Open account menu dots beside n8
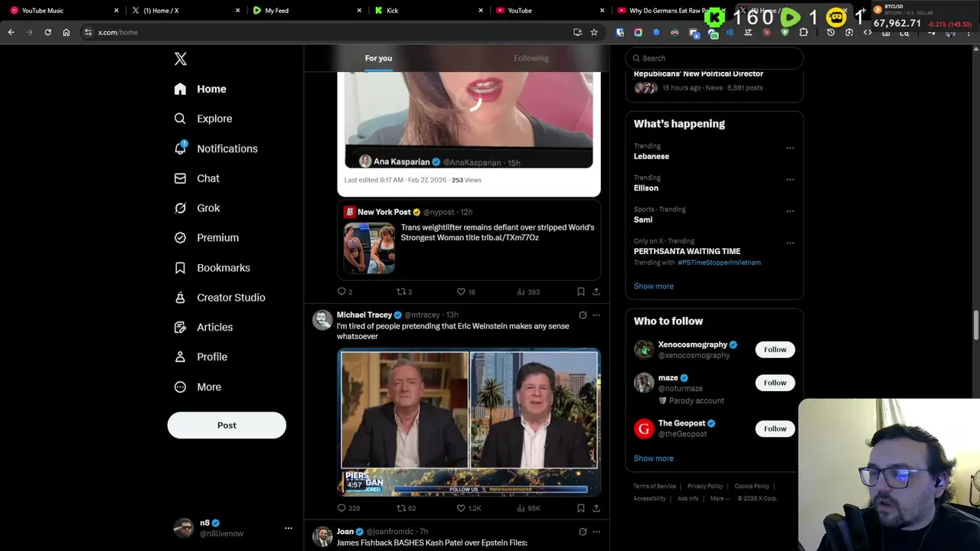Viewport: 980px width, 551px height. pyautogui.click(x=289, y=528)
